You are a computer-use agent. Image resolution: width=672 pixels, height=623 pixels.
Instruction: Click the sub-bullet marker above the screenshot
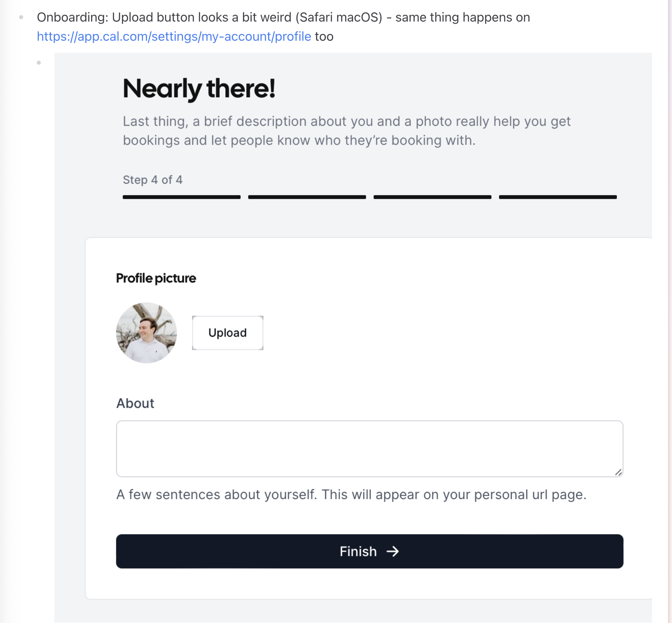(x=39, y=62)
